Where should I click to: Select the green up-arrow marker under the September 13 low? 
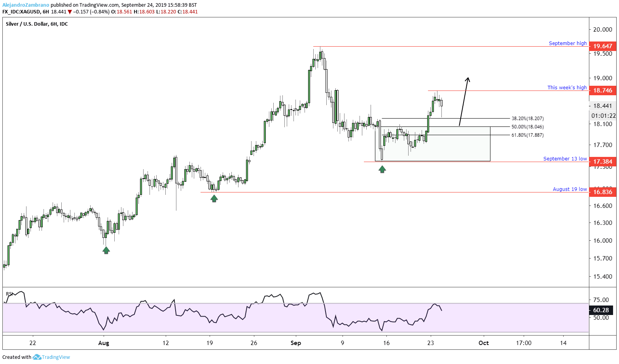(382, 169)
